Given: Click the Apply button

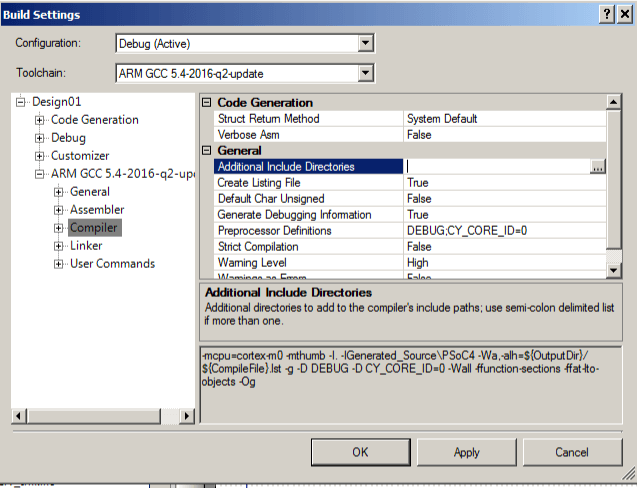Looking at the screenshot, I should click(x=467, y=452).
